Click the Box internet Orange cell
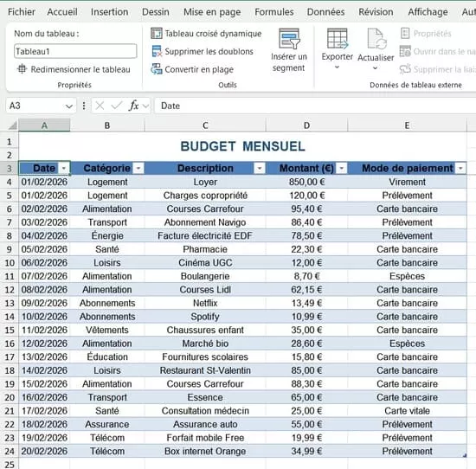This screenshot has width=476, height=469. 205,451
